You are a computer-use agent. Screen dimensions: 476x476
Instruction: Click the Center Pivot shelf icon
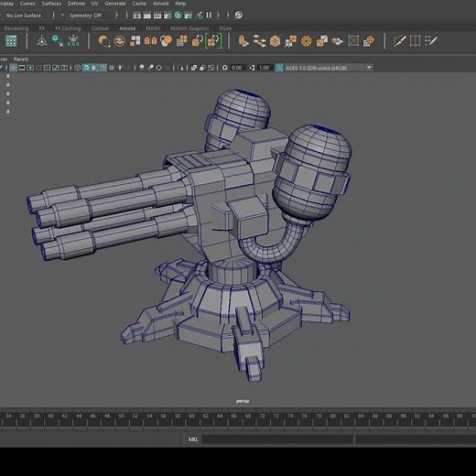pyautogui.click(x=42, y=40)
